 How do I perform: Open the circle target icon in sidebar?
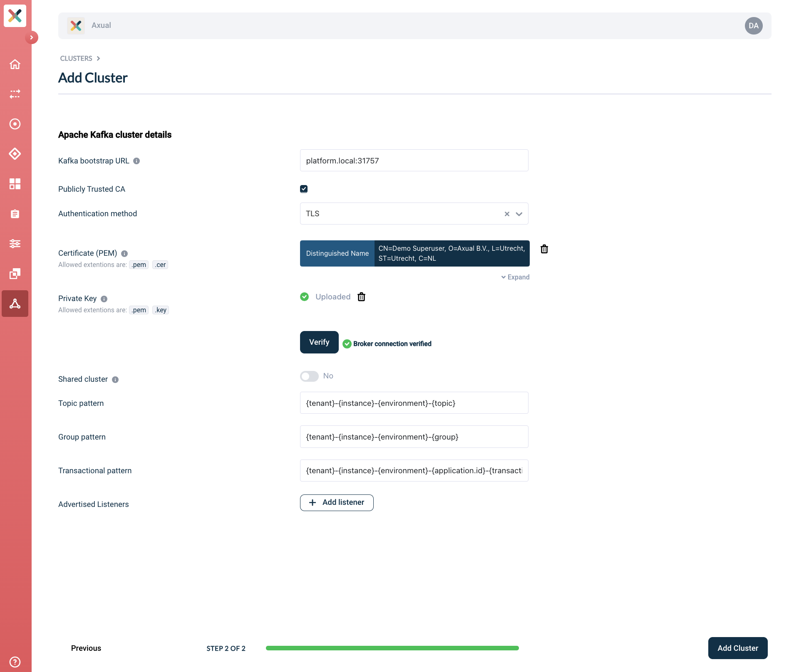pos(15,124)
